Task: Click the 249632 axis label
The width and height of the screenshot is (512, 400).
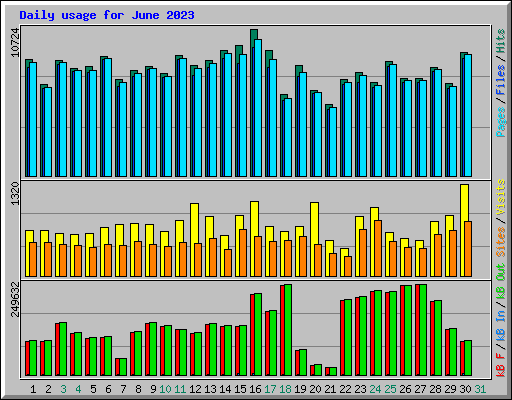Action: coord(15,299)
